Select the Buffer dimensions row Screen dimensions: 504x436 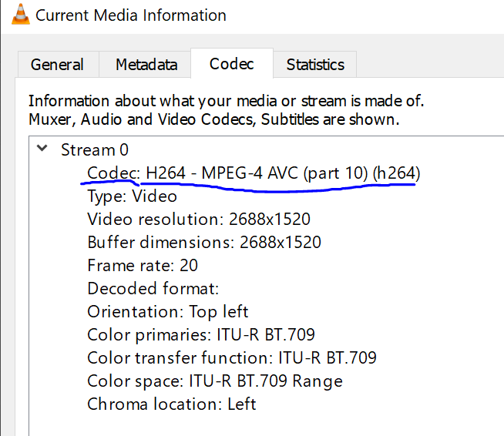pos(204,243)
